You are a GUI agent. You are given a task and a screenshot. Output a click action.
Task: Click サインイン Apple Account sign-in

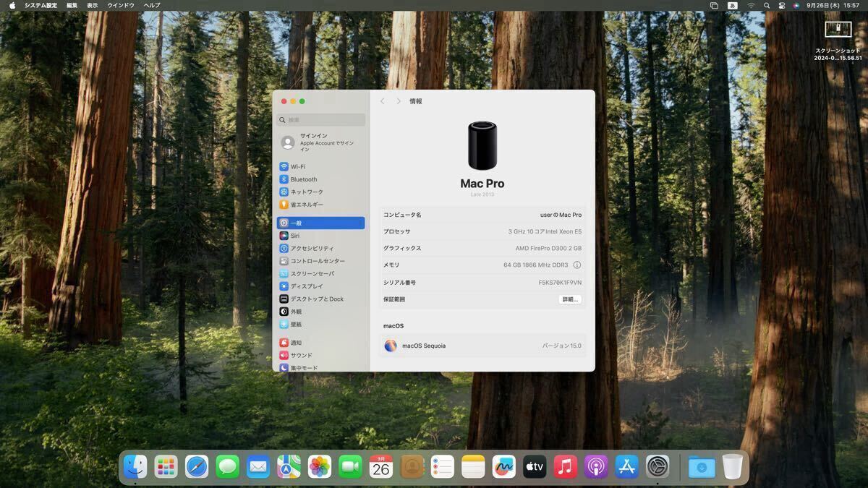pos(320,142)
